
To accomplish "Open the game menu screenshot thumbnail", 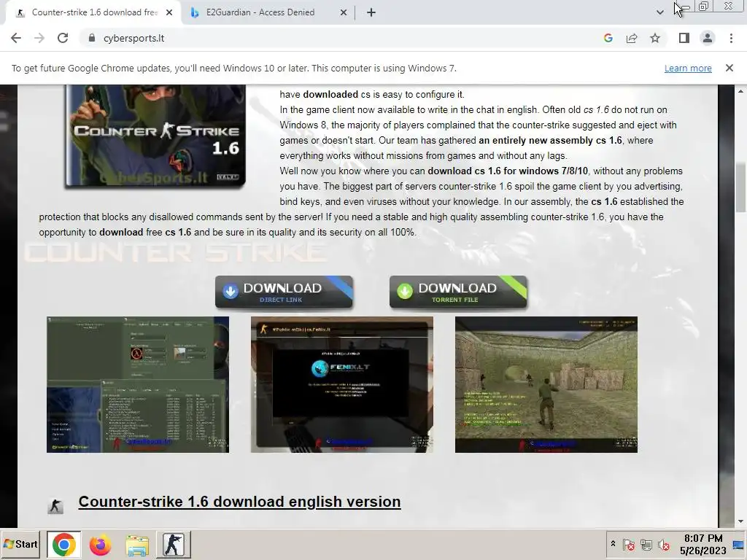I will click(x=138, y=385).
